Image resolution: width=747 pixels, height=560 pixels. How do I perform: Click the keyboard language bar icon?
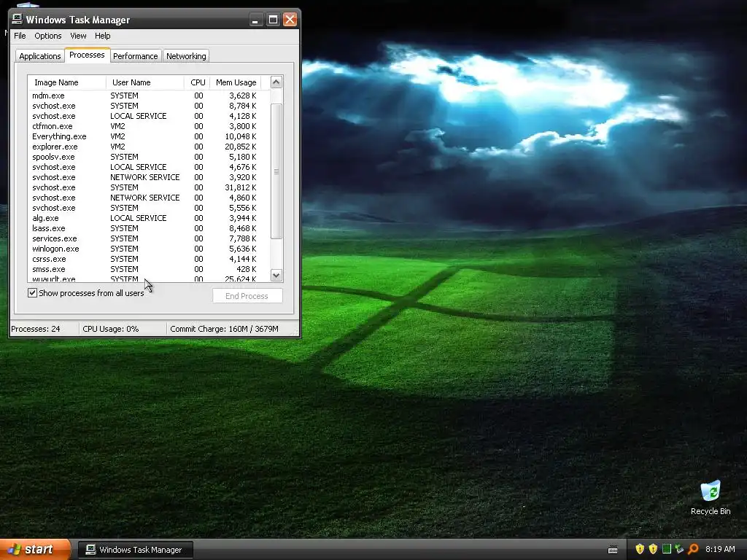click(x=613, y=550)
